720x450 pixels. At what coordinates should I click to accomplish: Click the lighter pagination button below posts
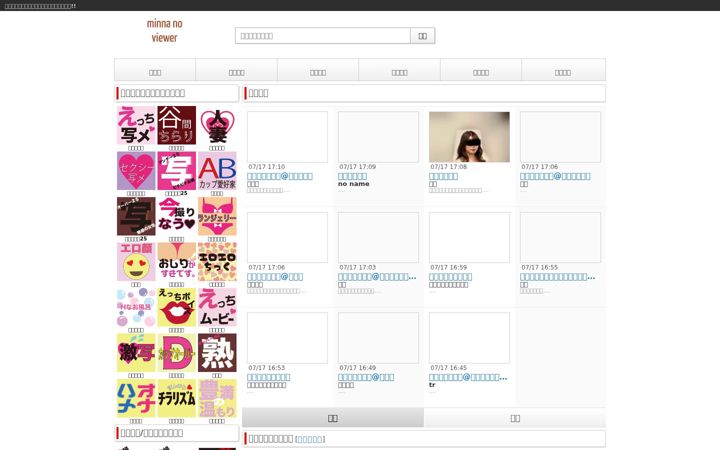coord(515,418)
